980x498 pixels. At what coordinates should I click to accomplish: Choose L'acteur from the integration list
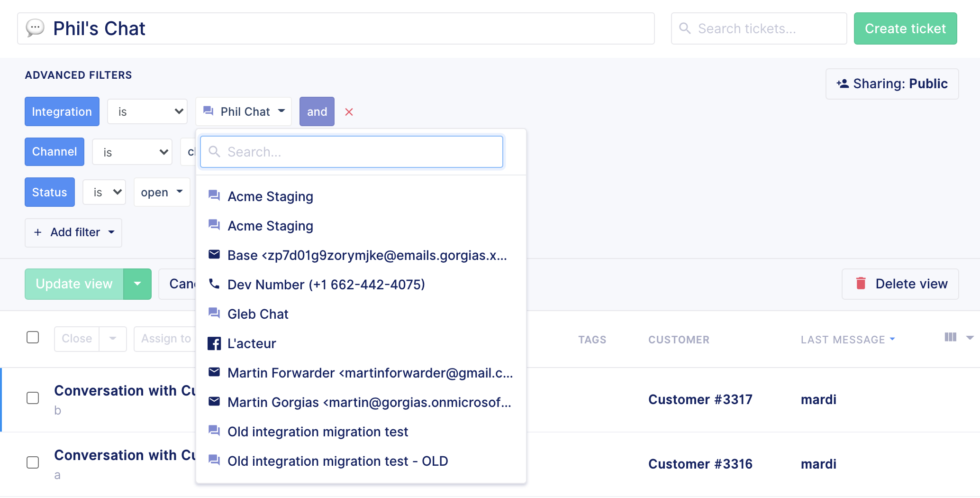tap(361, 343)
